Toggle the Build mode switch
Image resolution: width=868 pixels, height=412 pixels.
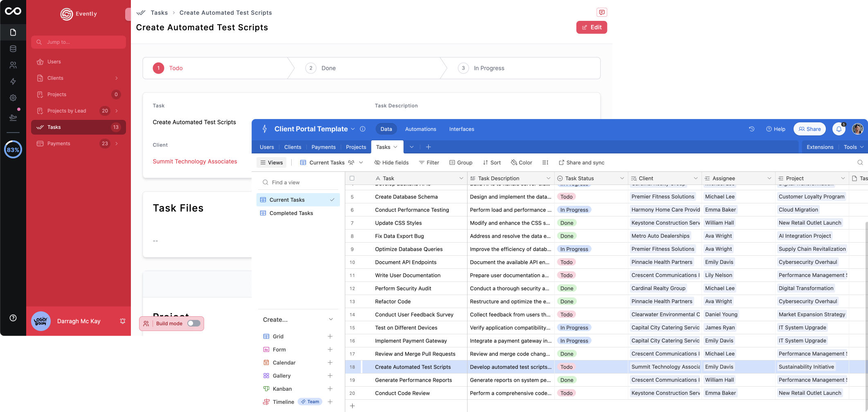pyautogui.click(x=193, y=323)
